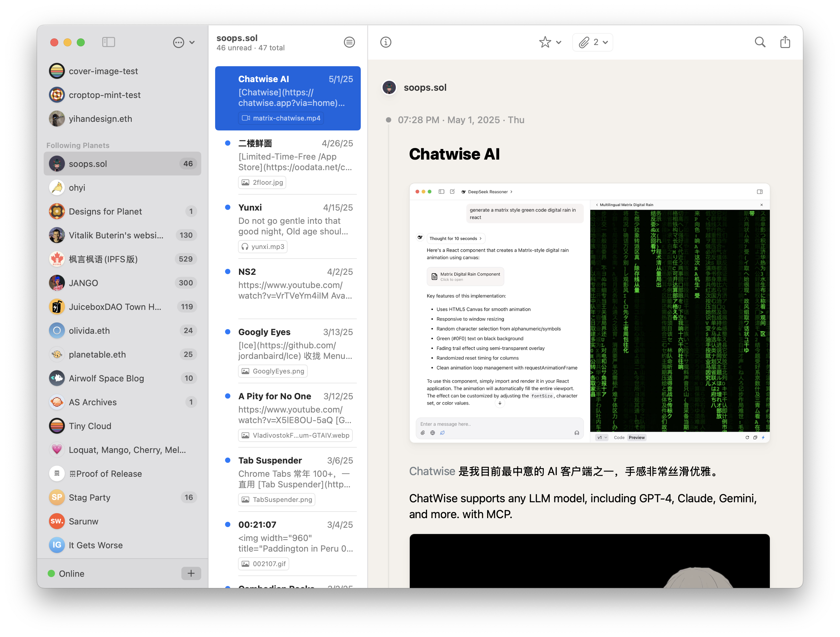Follow the Chatwise link in article

click(432, 471)
